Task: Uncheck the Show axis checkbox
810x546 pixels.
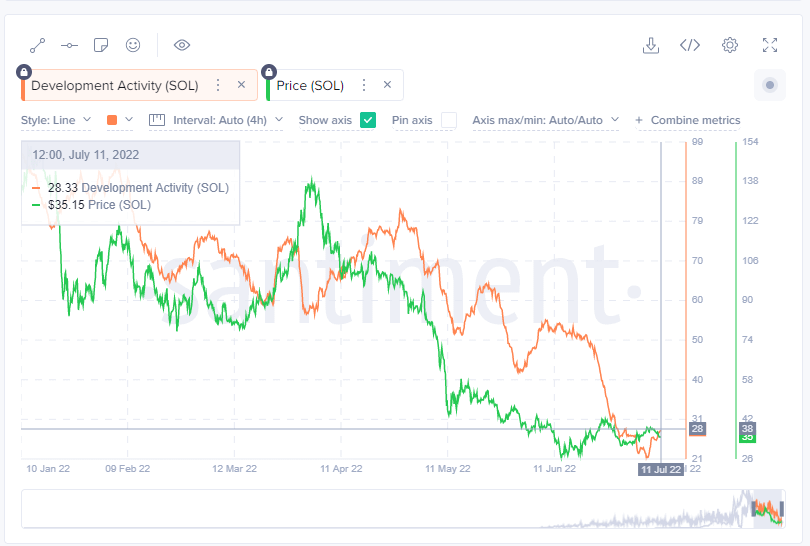Action: point(368,120)
